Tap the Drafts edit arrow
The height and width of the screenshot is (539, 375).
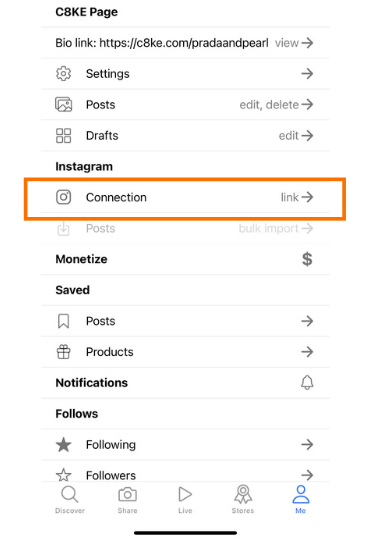coord(296,135)
